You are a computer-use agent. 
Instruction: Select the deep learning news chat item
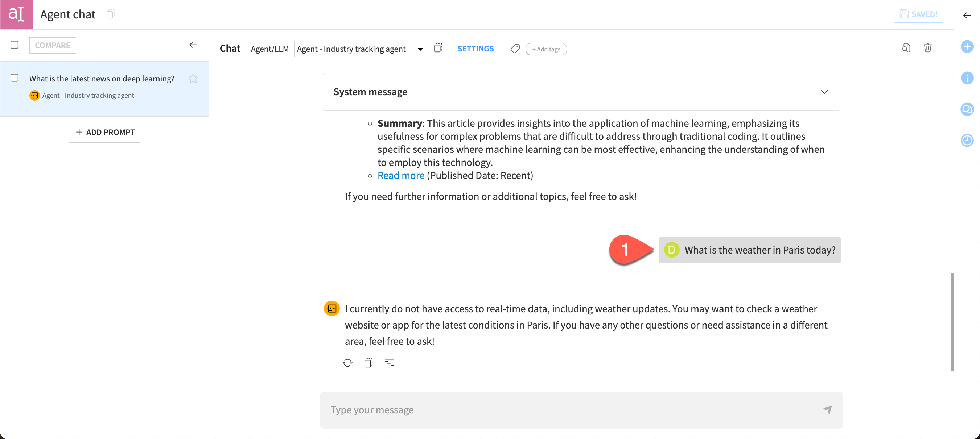(x=102, y=79)
